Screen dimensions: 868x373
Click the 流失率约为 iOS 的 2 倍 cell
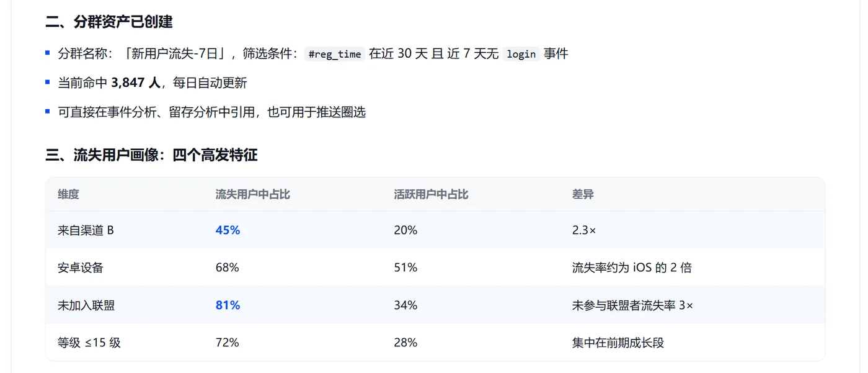(632, 267)
